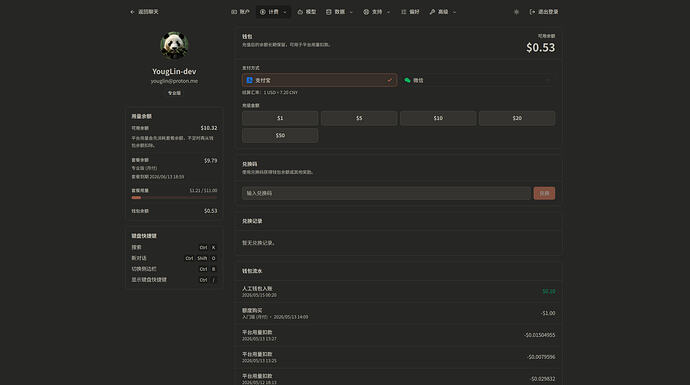Click the 额度购买 transaction row
Image resolution: width=690 pixels, height=385 pixels.
pos(398,313)
